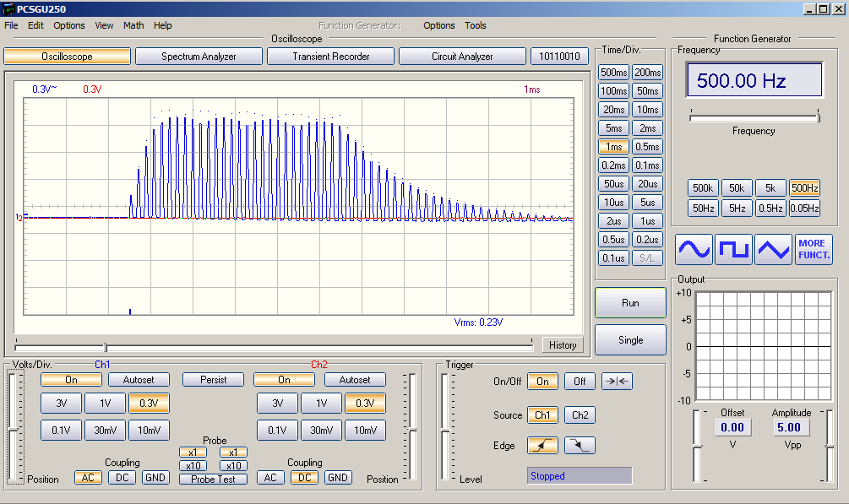
Task: Set Ch2 coupling to GND
Action: [337, 478]
